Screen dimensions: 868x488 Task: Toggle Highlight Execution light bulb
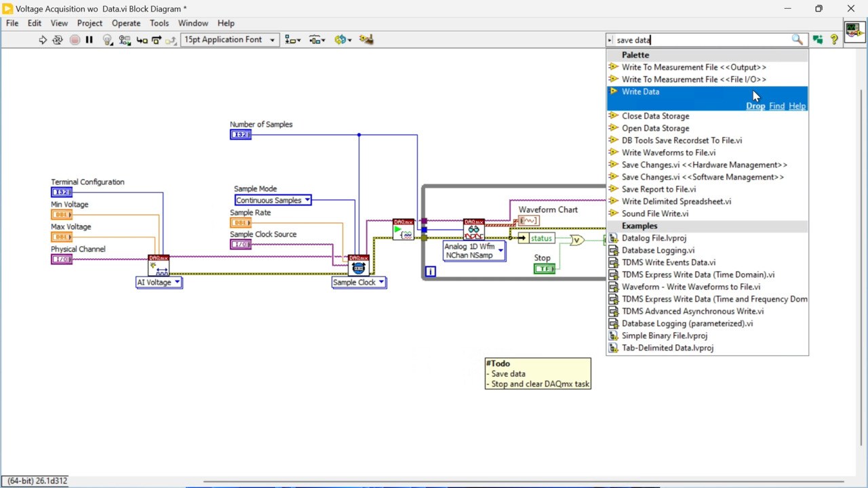(107, 40)
